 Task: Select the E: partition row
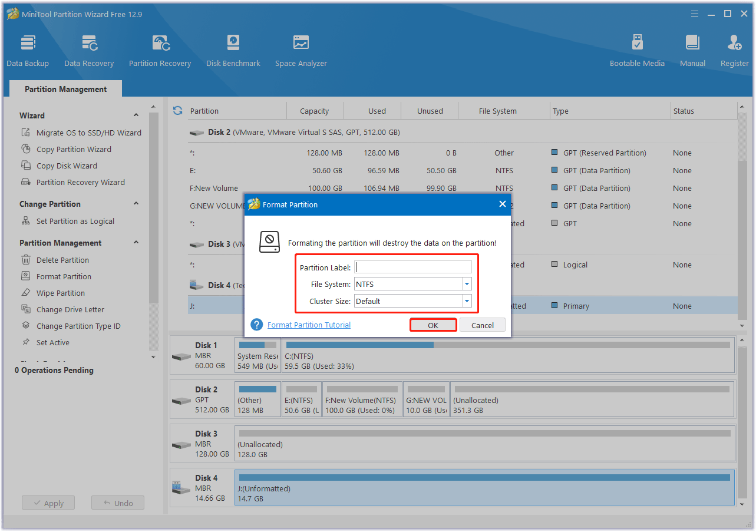pyautogui.click(x=463, y=170)
